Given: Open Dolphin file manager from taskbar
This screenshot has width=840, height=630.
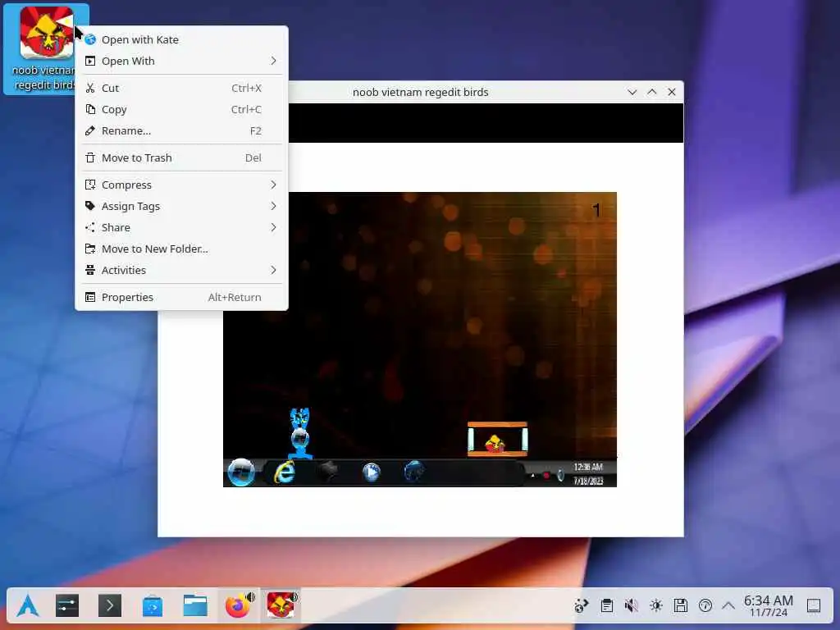Looking at the screenshot, I should tap(195, 606).
